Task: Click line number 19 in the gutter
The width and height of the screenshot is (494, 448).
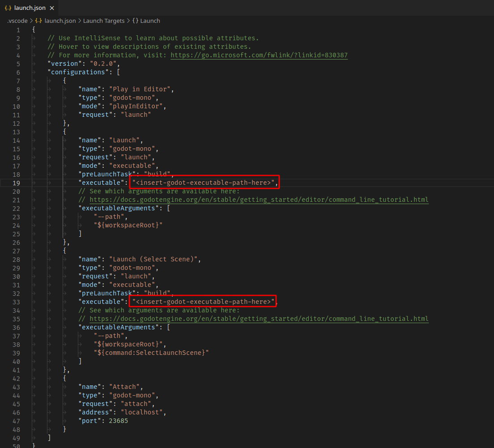Action: point(16,182)
